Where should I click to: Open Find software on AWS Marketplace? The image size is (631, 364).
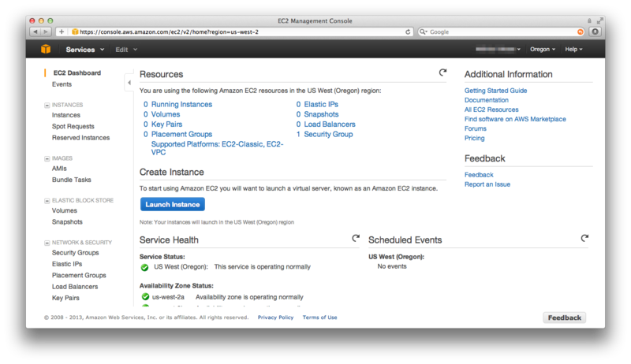(x=515, y=119)
